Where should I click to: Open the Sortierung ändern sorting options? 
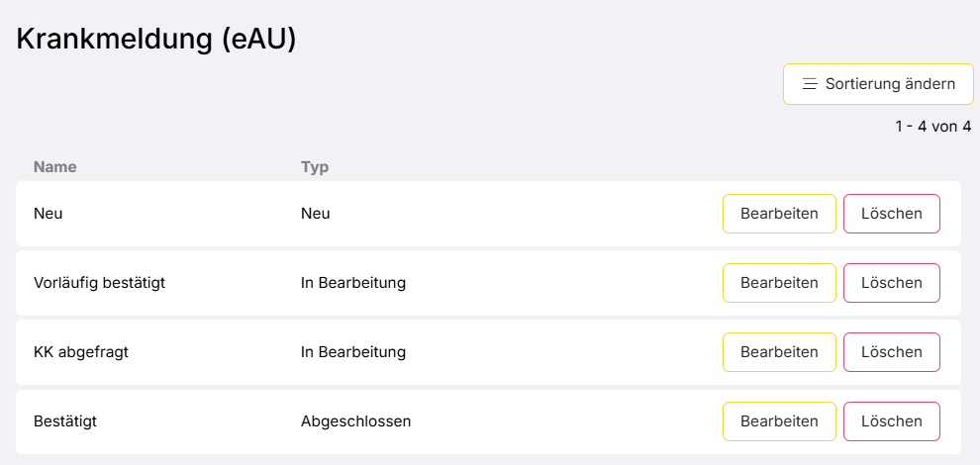tap(878, 84)
